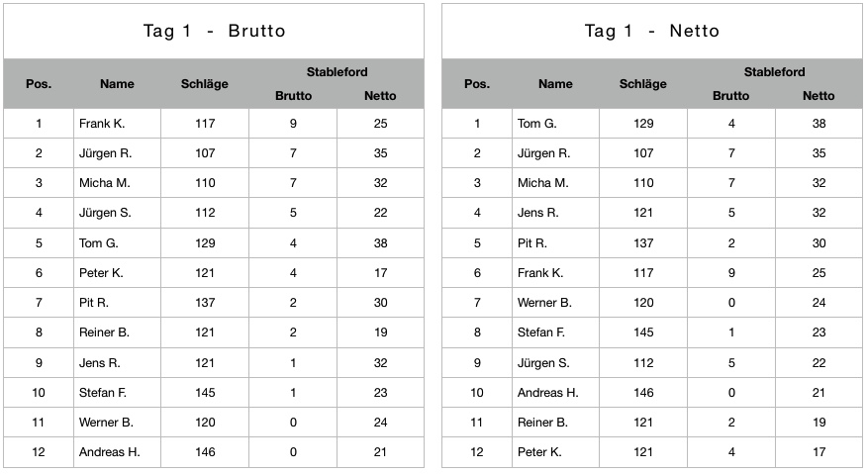Select Andreas H. row in Brutto table
The height and width of the screenshot is (474, 868).
pyautogui.click(x=214, y=452)
